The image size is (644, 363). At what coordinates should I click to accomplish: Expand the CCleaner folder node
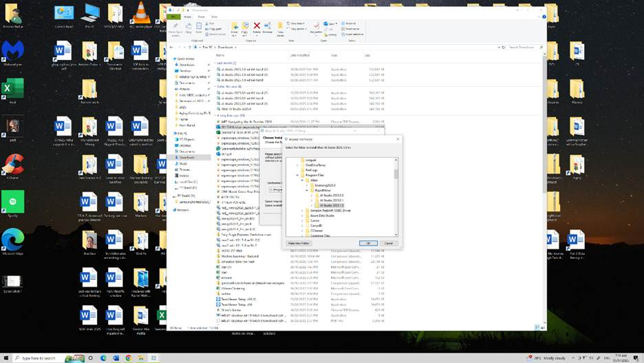(x=302, y=231)
